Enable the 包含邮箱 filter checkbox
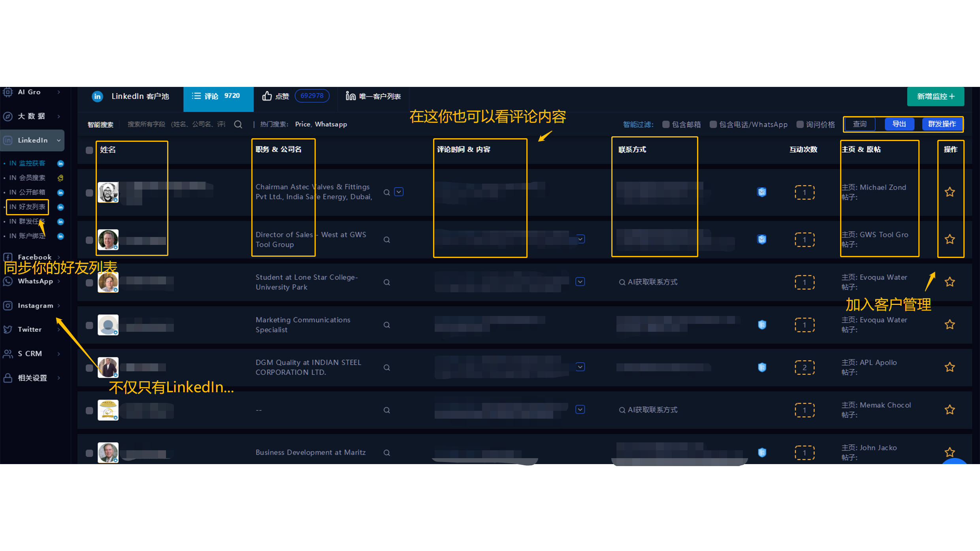Screen dimensions: 980x551 (666, 124)
